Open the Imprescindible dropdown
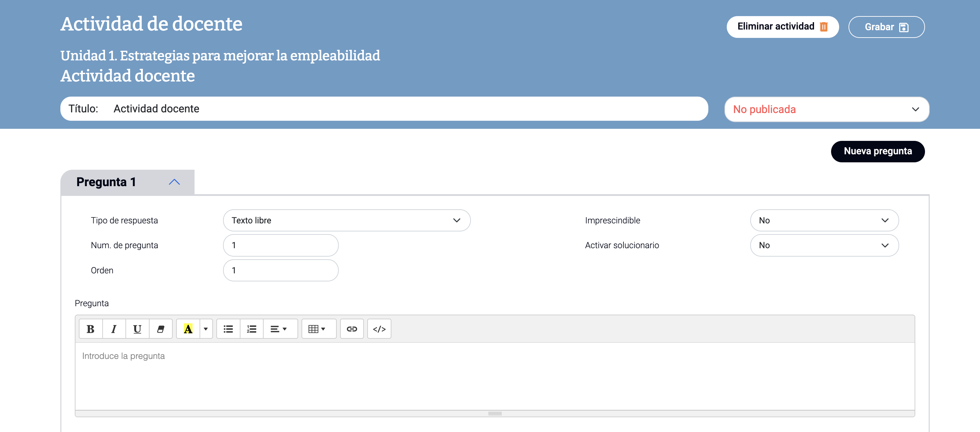The width and height of the screenshot is (980, 432). 824,220
